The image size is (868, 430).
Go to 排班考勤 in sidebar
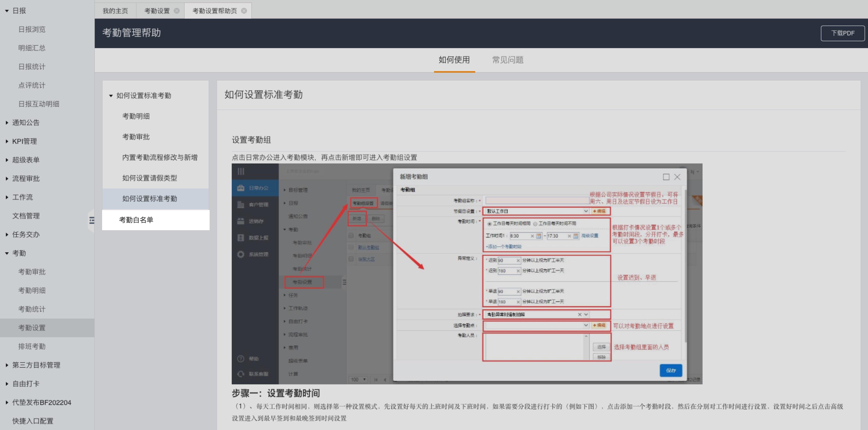(32, 346)
